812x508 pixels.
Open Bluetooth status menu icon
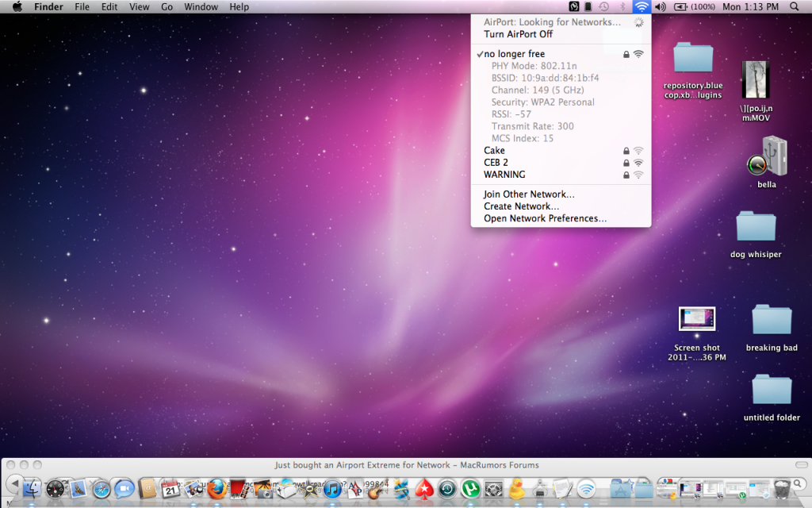[622, 6]
